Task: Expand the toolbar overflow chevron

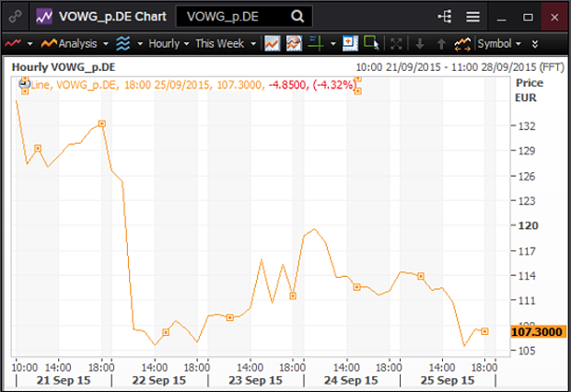Action: click(536, 43)
